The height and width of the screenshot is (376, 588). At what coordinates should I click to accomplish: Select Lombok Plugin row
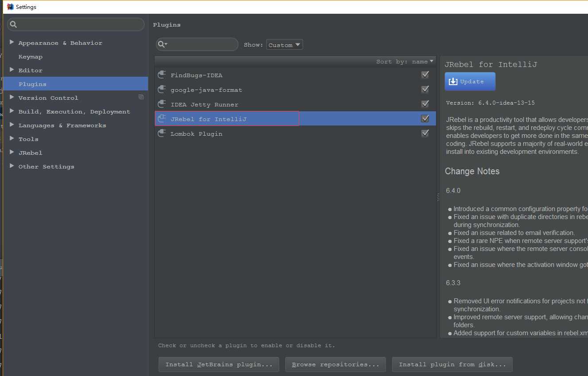295,133
